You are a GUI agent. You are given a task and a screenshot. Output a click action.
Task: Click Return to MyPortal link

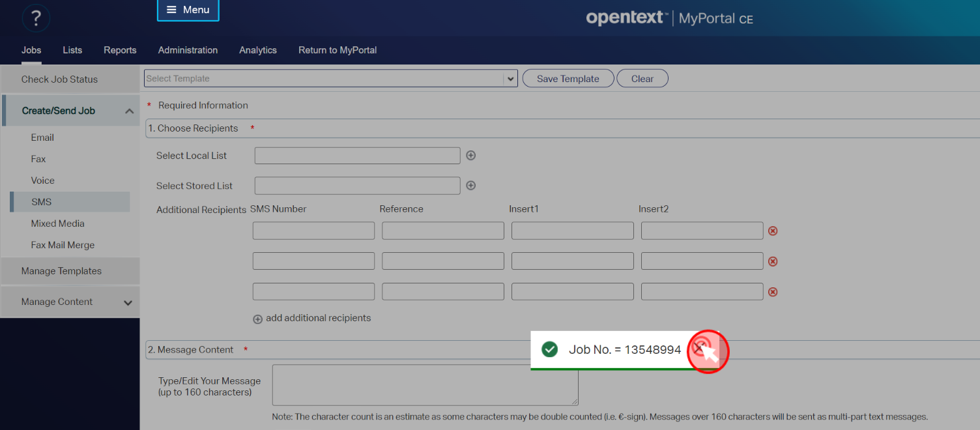coord(338,50)
